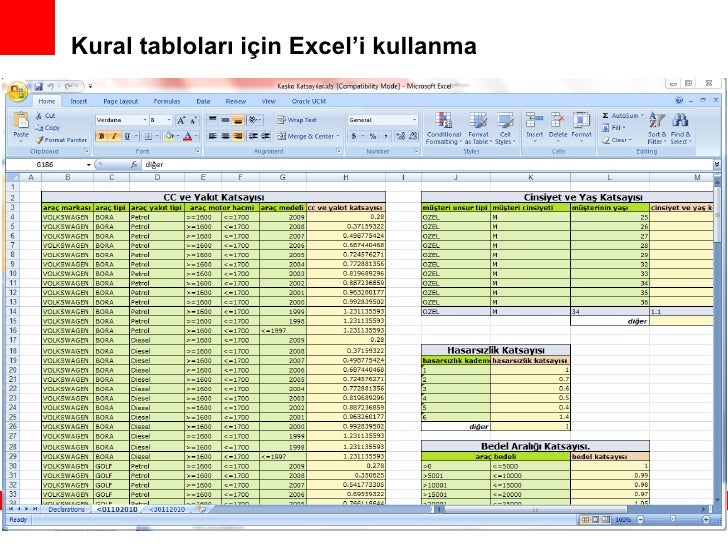Undo the last action
Screen dimensions: 728x546
point(51,86)
